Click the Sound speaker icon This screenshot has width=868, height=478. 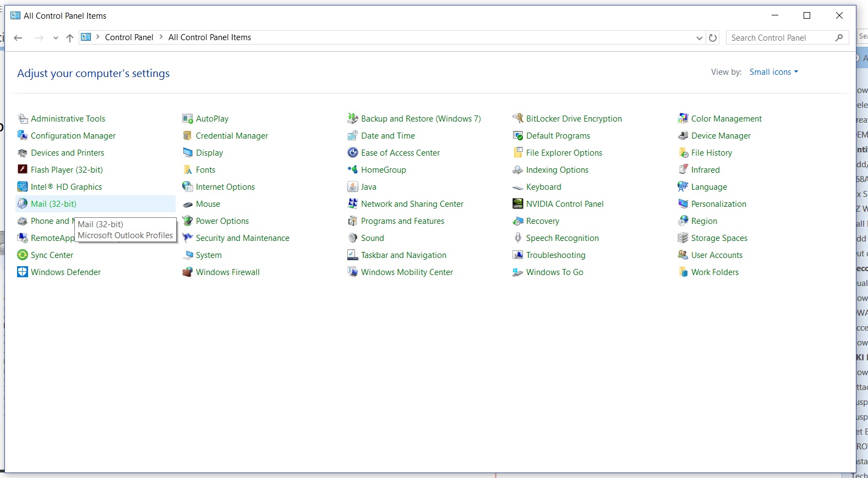click(353, 238)
